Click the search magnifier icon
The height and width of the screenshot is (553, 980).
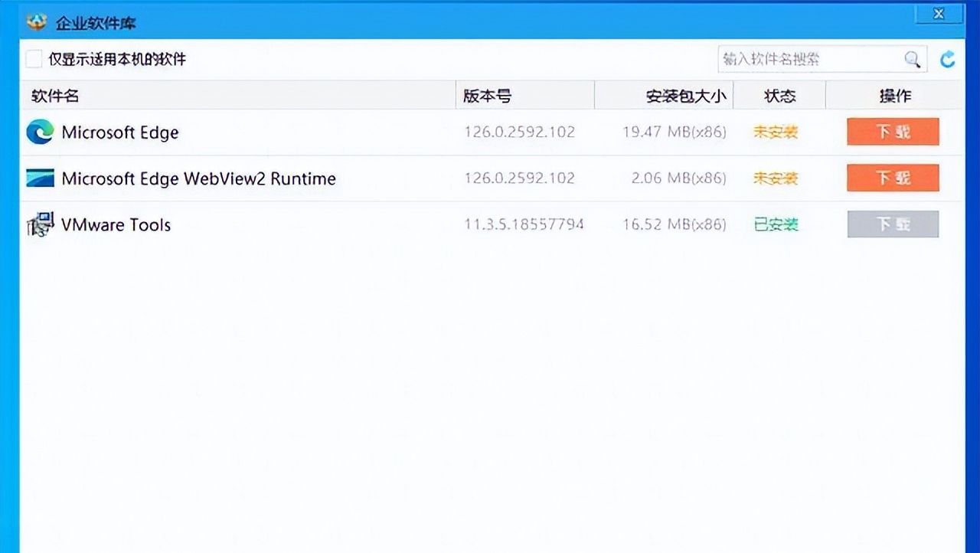[x=912, y=59]
